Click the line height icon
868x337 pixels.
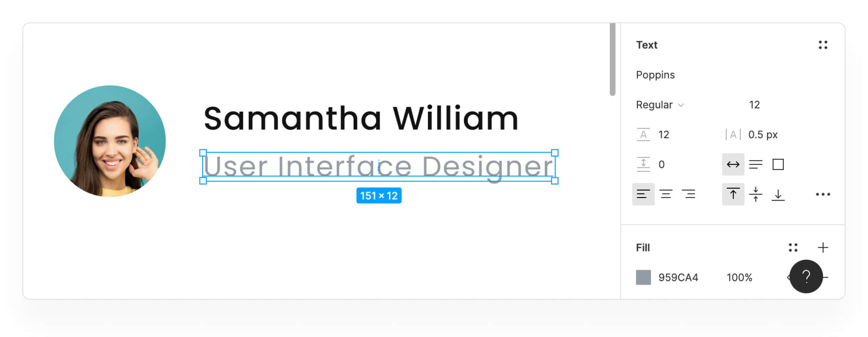(x=643, y=135)
